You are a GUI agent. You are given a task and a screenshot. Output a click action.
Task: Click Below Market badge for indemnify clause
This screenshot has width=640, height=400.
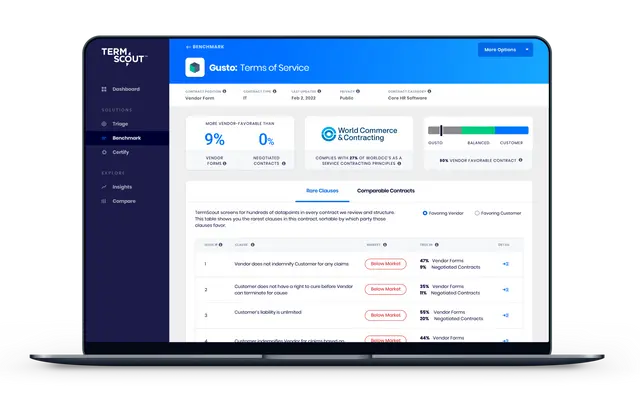386,264
